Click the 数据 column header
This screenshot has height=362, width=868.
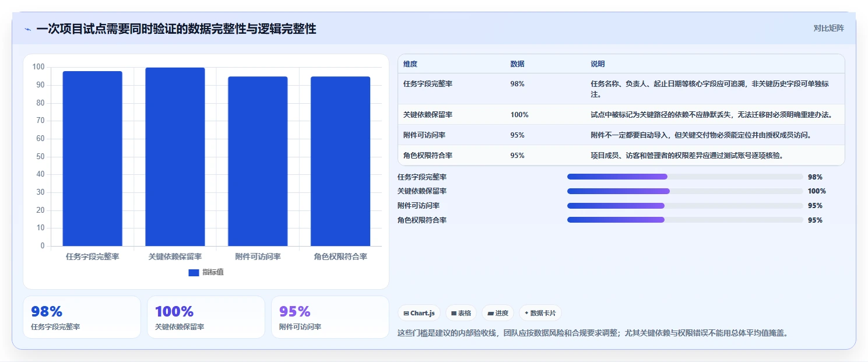pos(517,64)
